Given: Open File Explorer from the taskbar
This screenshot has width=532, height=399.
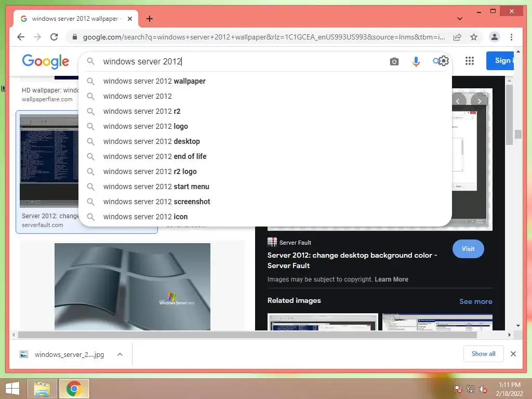Looking at the screenshot, I should tap(42, 389).
